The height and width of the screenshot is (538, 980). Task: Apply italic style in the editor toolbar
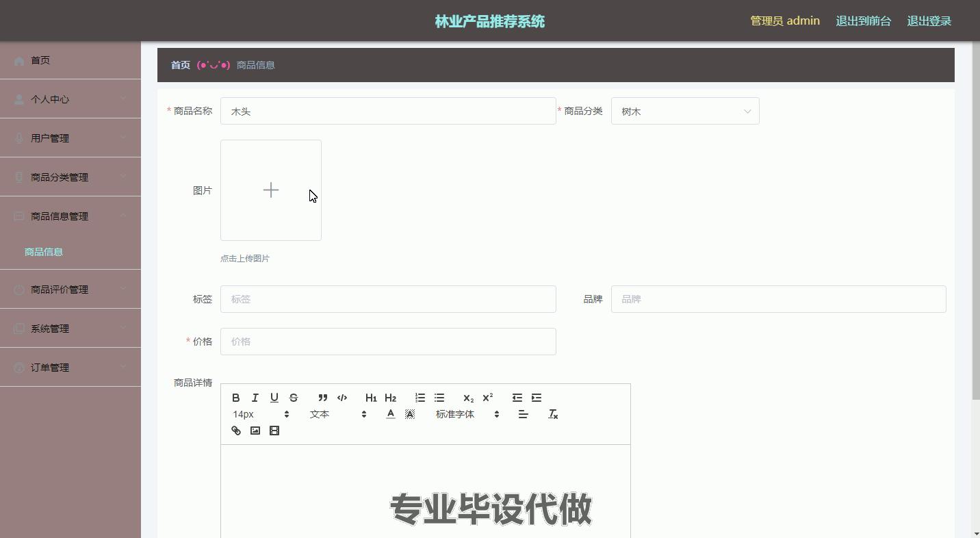click(255, 398)
